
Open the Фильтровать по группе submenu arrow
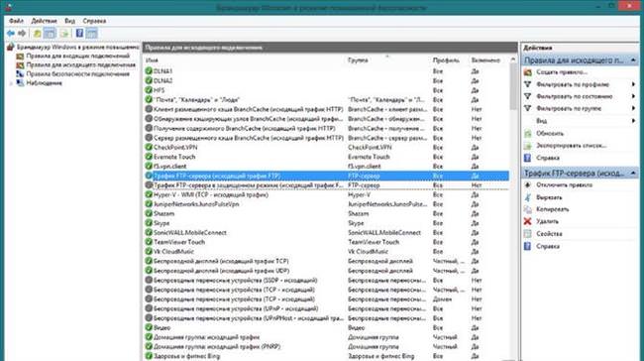(x=634, y=108)
